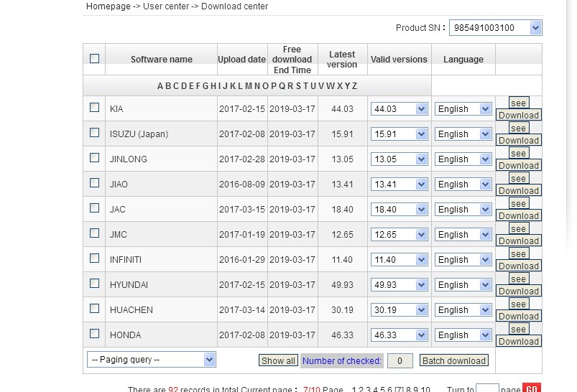The image size is (577, 392).
Task: Filter software by letter H
Action: tap(213, 86)
